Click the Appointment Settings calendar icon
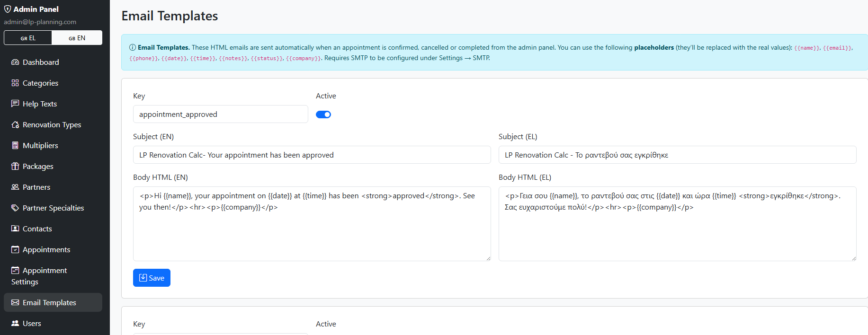Viewport: 868px width, 335px height. 15,270
